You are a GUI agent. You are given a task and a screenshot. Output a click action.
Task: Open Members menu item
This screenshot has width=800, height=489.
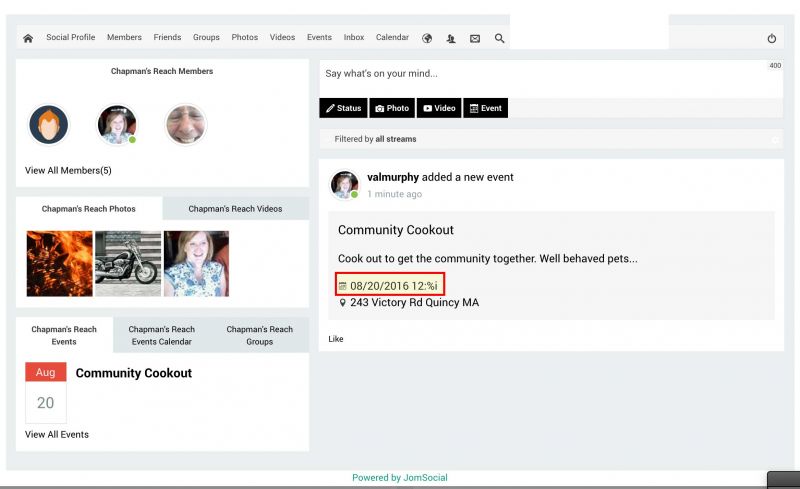pyautogui.click(x=124, y=37)
